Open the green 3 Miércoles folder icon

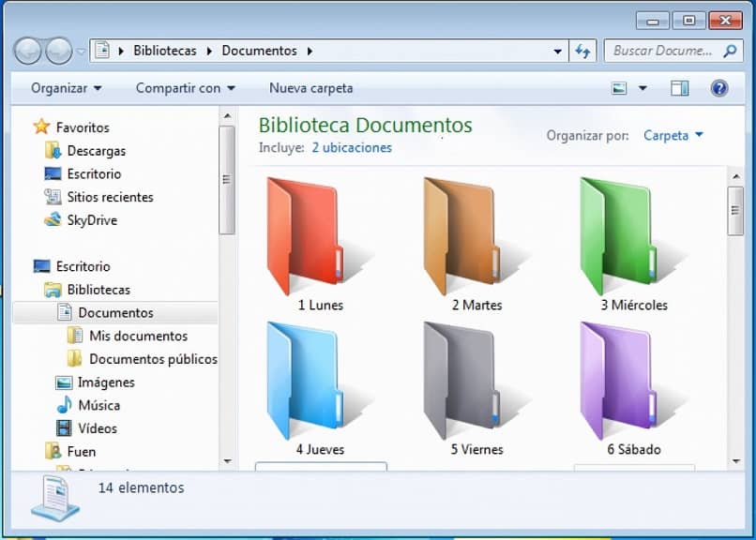[617, 236]
